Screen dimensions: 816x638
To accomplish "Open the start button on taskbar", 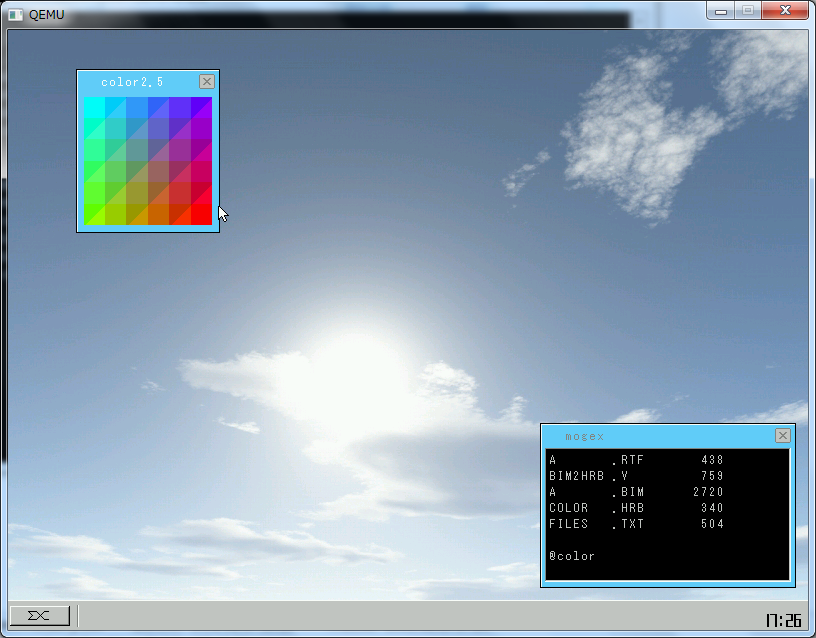I will click(39, 616).
